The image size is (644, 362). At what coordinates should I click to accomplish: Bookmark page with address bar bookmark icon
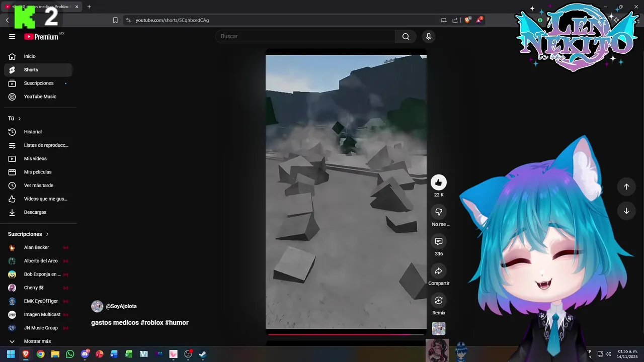(115, 20)
